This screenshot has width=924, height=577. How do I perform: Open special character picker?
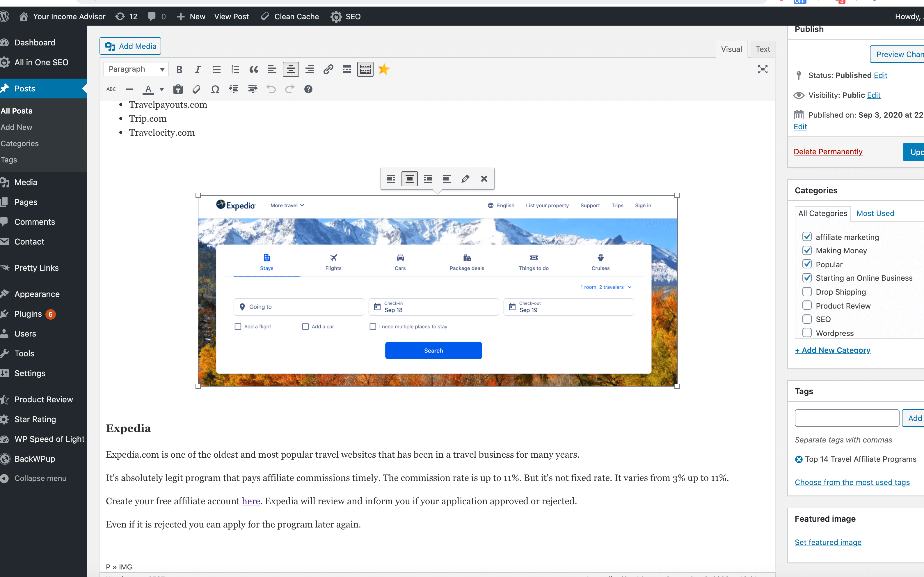tap(215, 89)
